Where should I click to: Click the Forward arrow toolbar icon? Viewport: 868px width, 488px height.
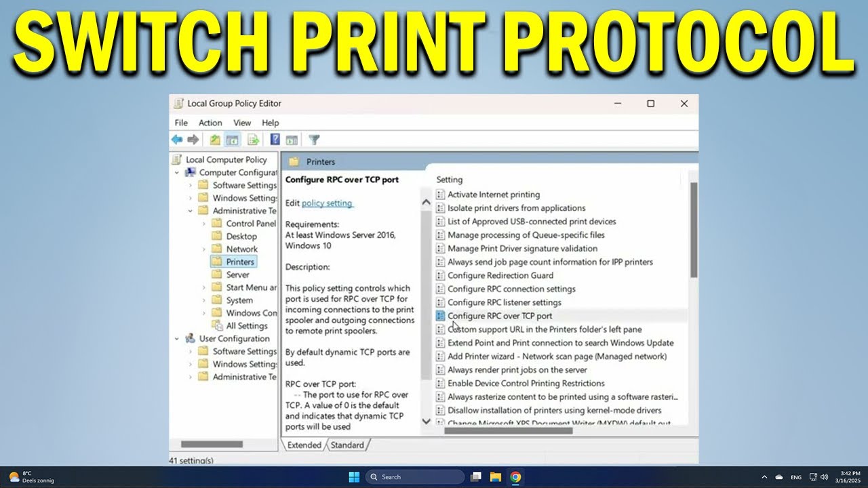[193, 140]
